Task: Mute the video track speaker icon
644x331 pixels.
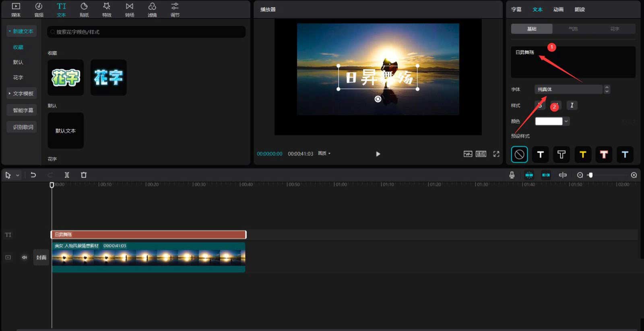Action: (x=25, y=257)
